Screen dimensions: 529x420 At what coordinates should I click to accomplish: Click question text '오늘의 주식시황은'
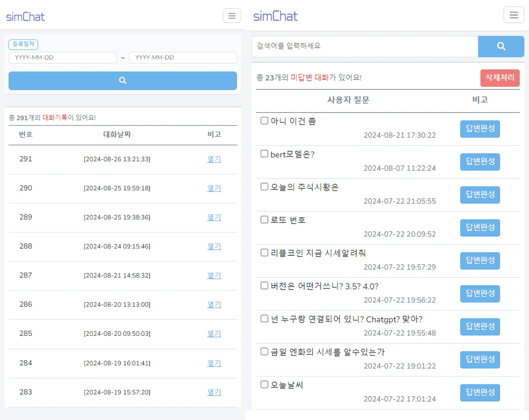(x=305, y=187)
